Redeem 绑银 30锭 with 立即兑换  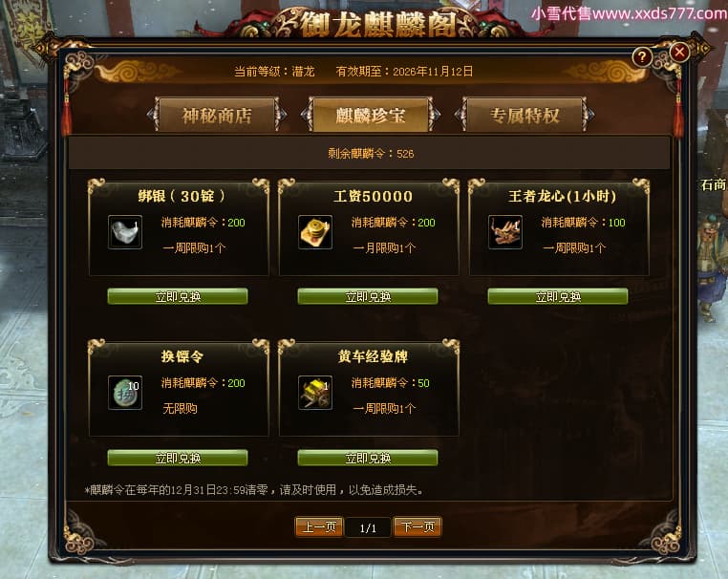click(178, 297)
